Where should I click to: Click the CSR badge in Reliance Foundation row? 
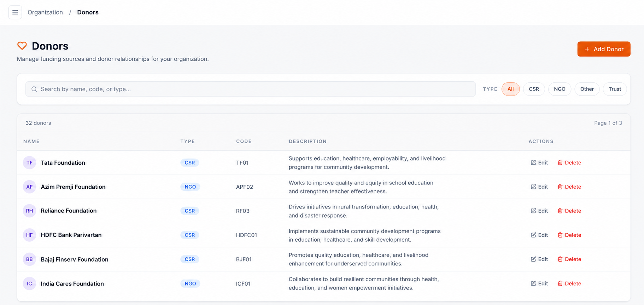click(190, 211)
